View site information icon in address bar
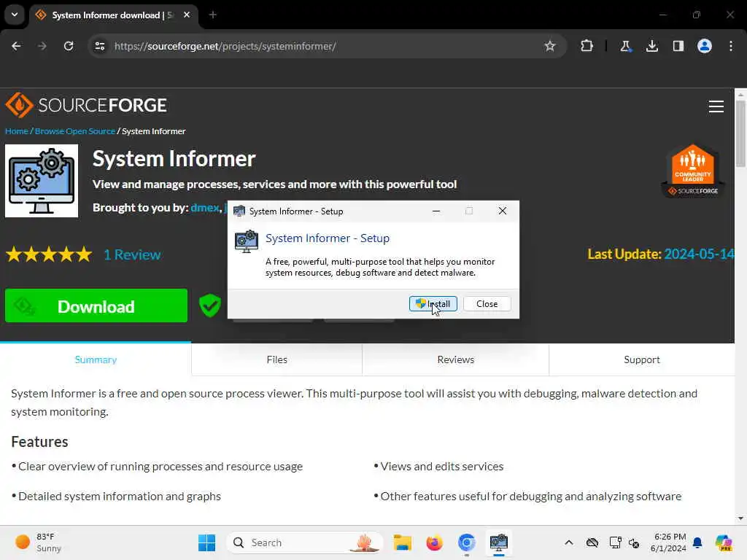Viewport: 747px width, 560px height. click(x=99, y=46)
